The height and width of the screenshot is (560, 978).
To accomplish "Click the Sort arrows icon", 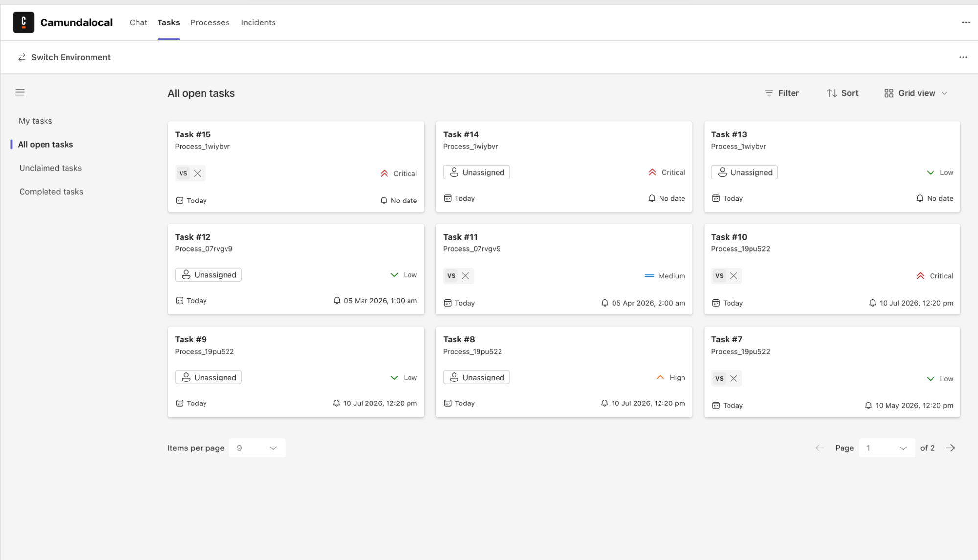I will tap(832, 93).
